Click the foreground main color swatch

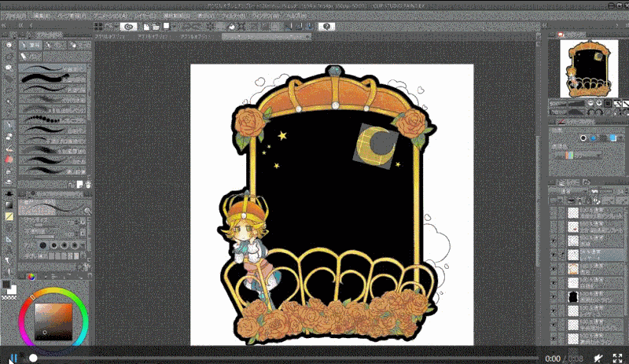tap(6, 285)
